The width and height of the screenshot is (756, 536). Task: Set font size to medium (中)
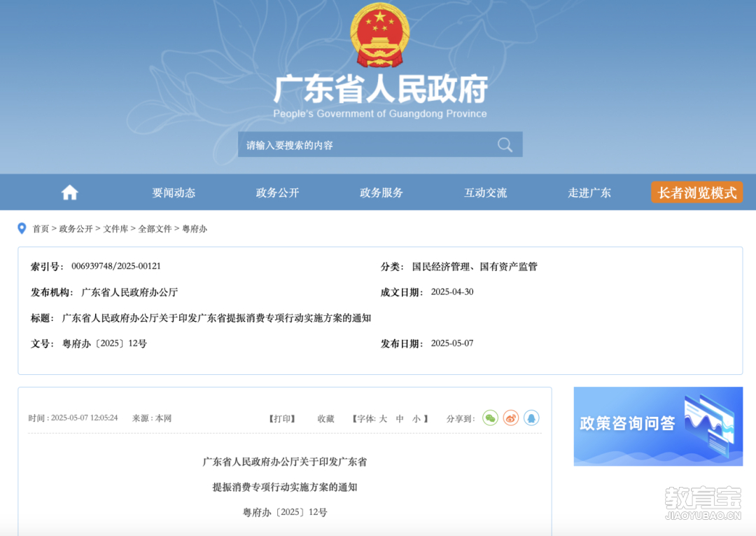click(400, 418)
